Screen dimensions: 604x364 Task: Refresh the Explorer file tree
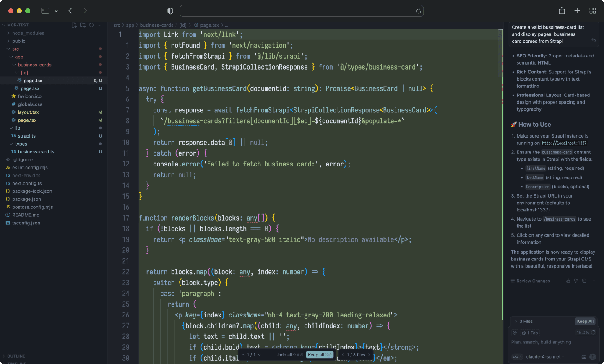pos(91,25)
